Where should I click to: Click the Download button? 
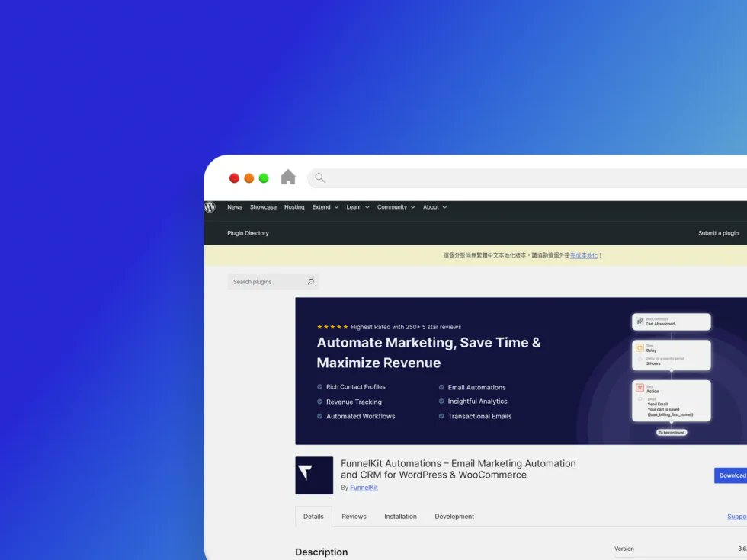[x=731, y=475]
